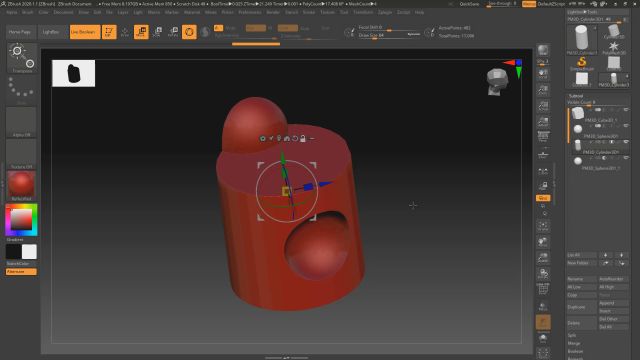Open the stroke type selector
This screenshot has height=360, width=640.
(22, 90)
